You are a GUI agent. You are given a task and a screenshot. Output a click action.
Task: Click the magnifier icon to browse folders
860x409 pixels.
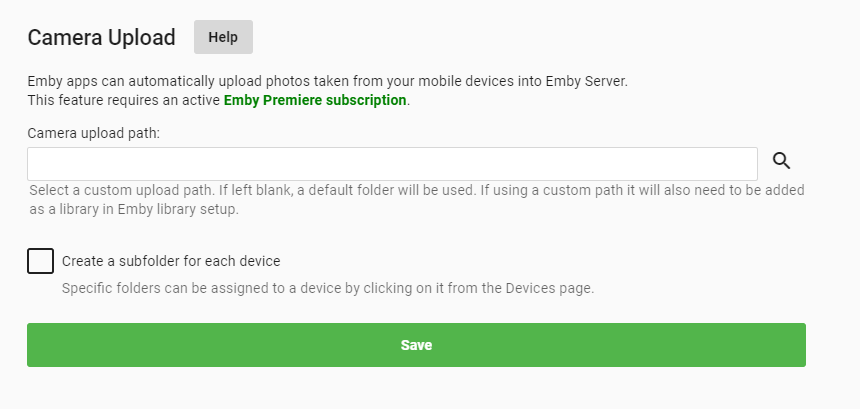tap(782, 161)
